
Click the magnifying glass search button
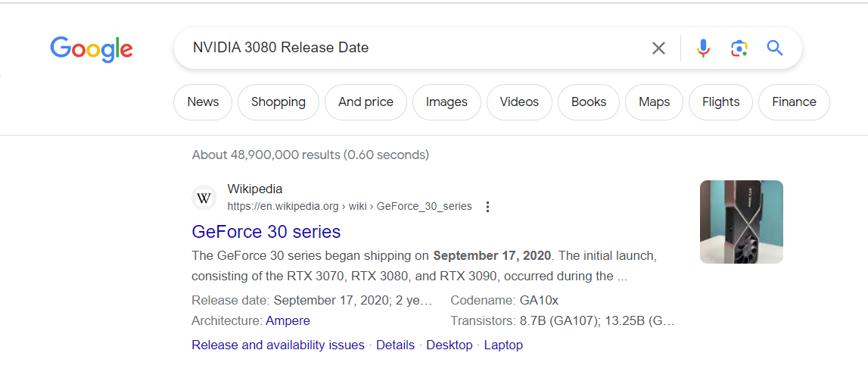coord(774,48)
